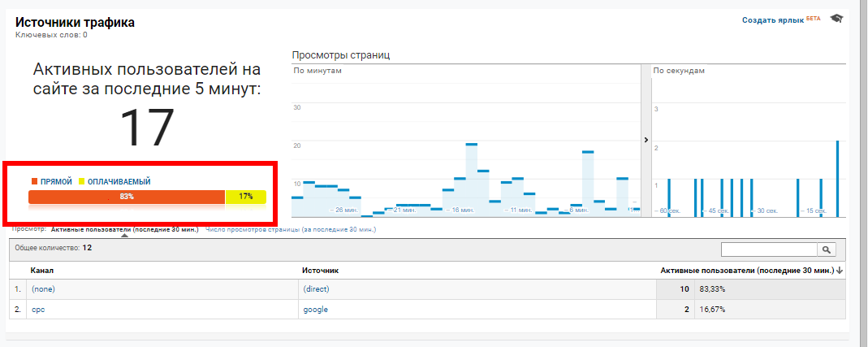Expand the chevron between the two pageview charts
Viewport: 868px width, 347px height.
[x=646, y=140]
